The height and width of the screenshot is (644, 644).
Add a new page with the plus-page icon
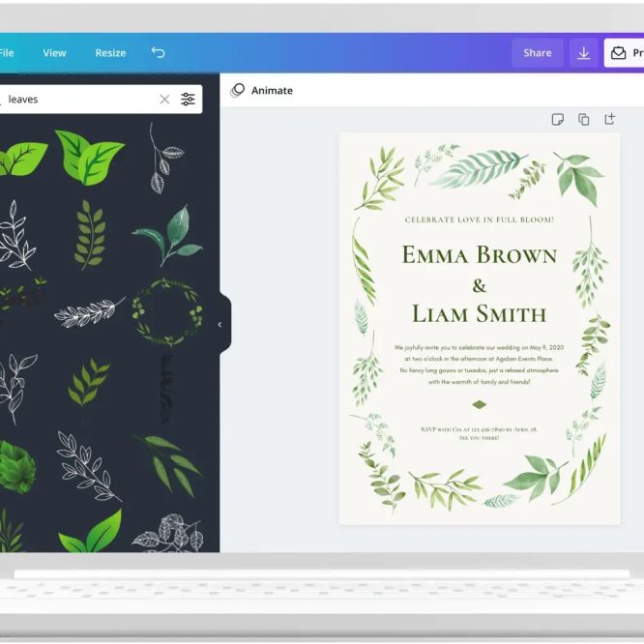coord(609,119)
